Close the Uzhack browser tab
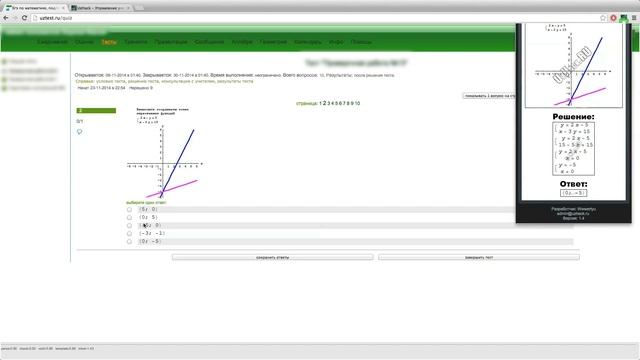The height and width of the screenshot is (360, 640). tap(128, 8)
